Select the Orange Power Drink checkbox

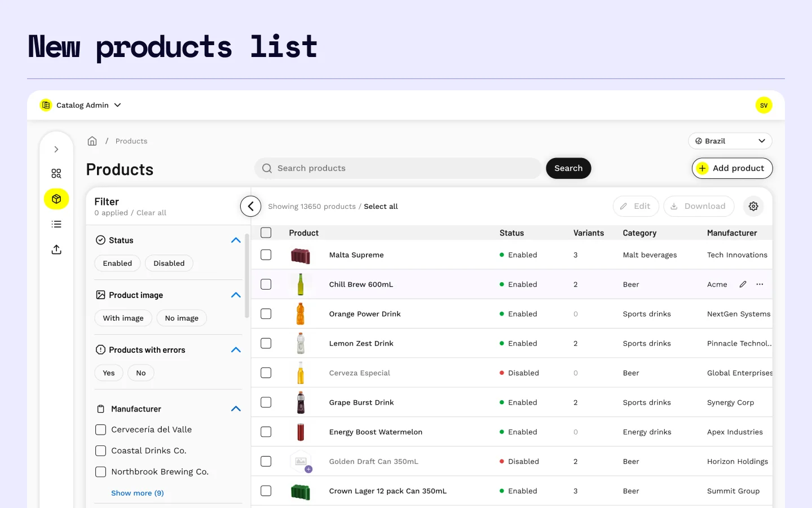[x=266, y=314]
